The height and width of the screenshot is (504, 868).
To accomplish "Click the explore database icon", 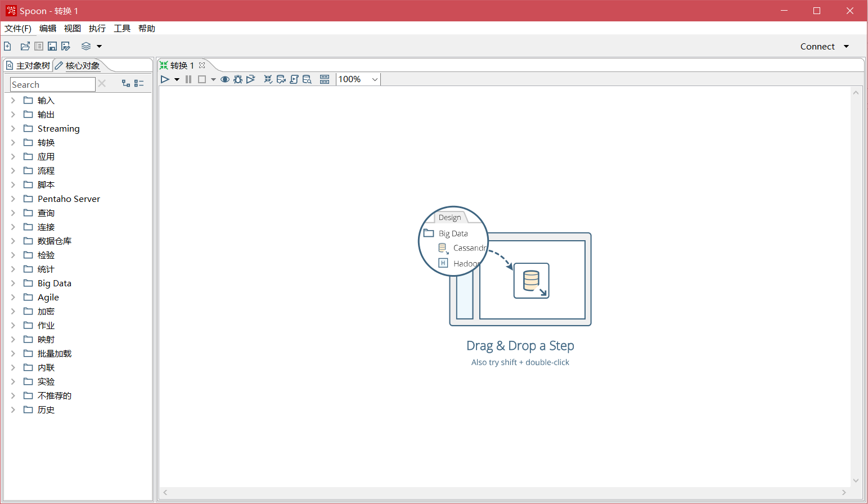I will (307, 79).
